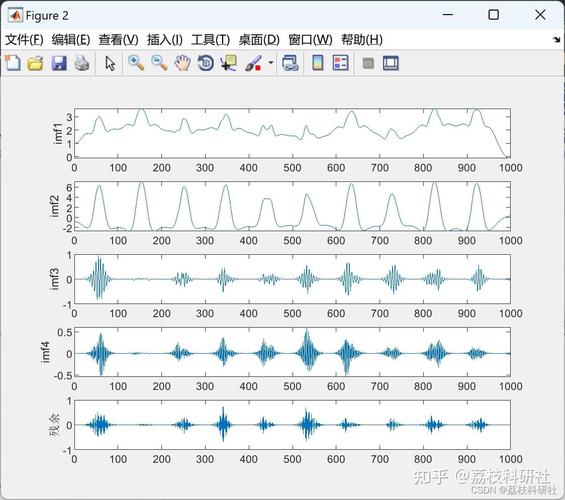The height and width of the screenshot is (500, 565).
Task: Click the MATLAB logo in title bar
Action: point(15,15)
